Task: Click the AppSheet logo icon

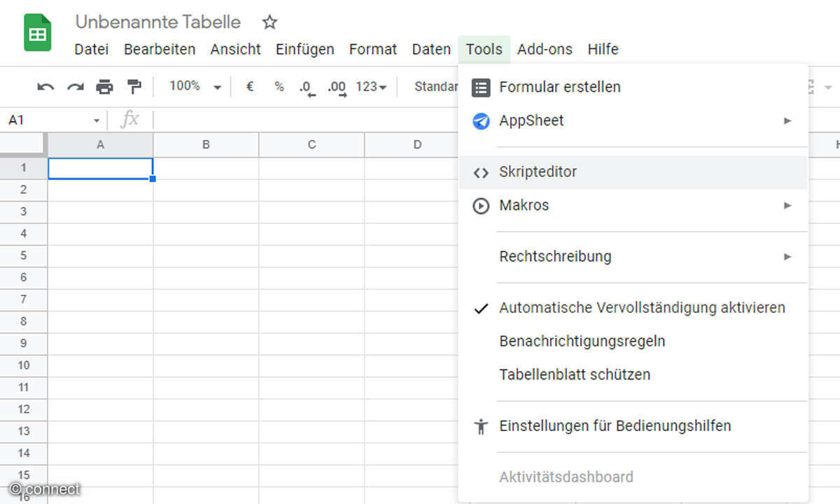Action: [481, 121]
